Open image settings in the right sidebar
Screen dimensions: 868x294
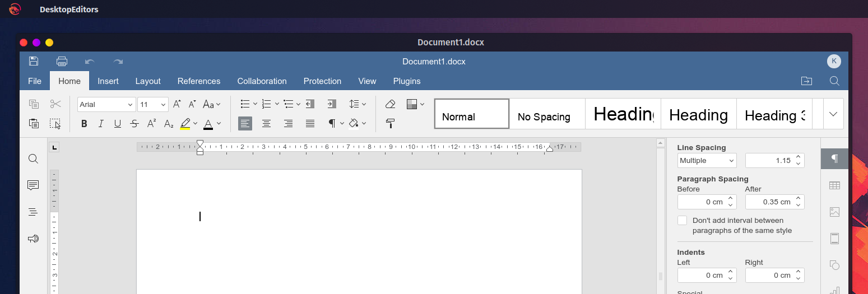pyautogui.click(x=834, y=212)
